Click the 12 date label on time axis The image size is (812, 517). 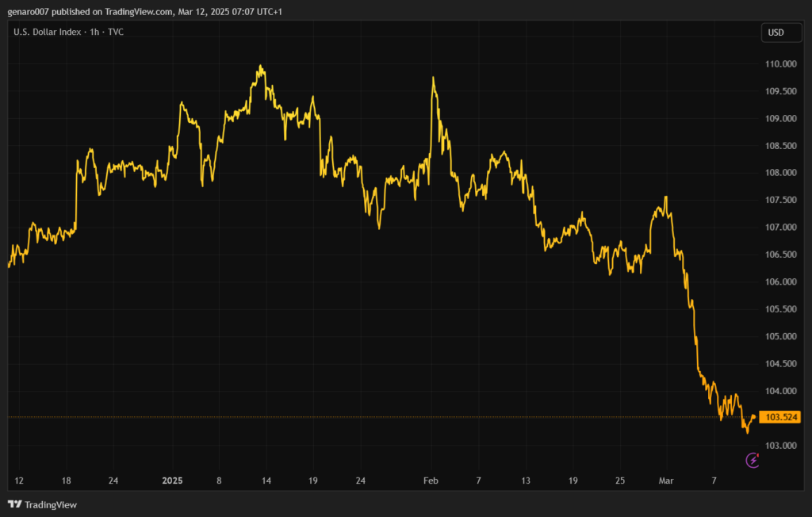(19, 481)
